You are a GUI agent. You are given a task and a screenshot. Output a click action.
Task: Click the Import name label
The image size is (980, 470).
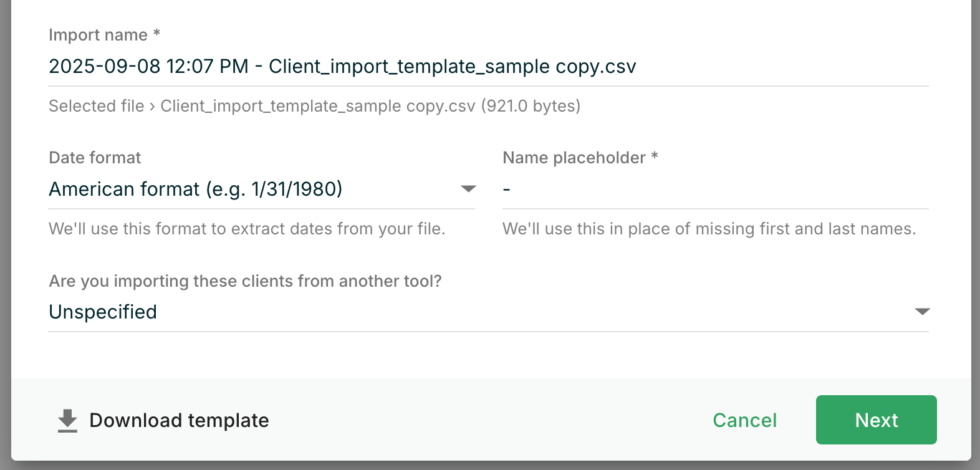click(x=103, y=35)
